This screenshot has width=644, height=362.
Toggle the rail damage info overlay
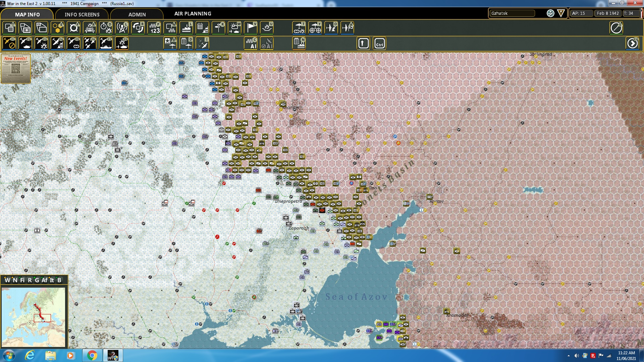[90, 28]
